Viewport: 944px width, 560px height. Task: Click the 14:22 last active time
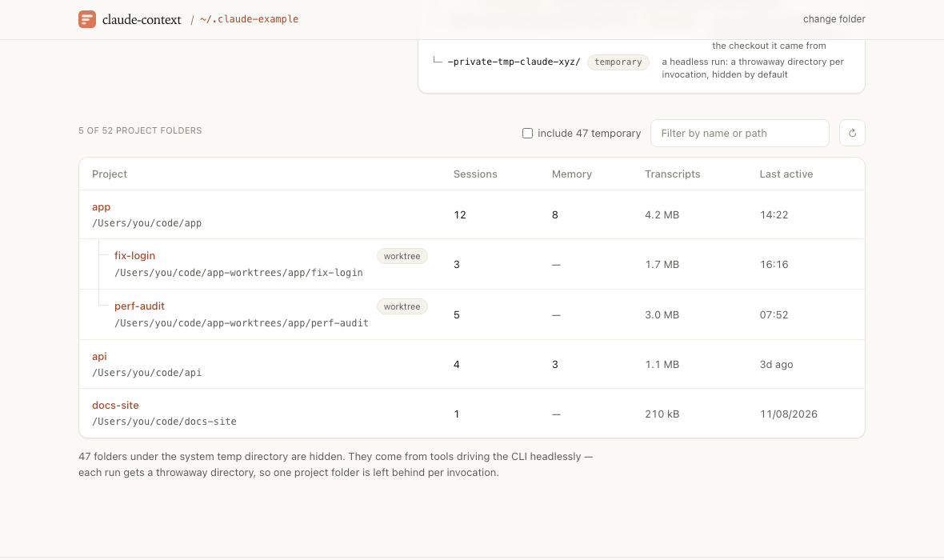[x=774, y=215]
